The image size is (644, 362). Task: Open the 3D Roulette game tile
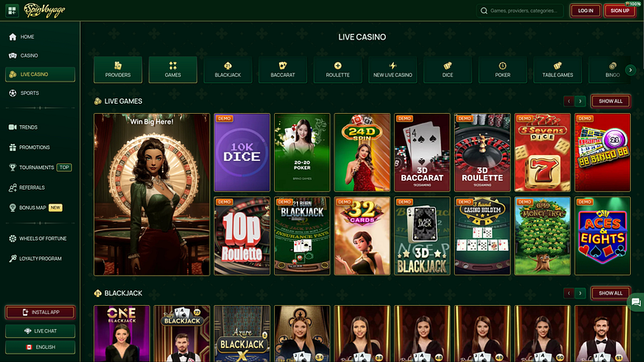(x=482, y=153)
